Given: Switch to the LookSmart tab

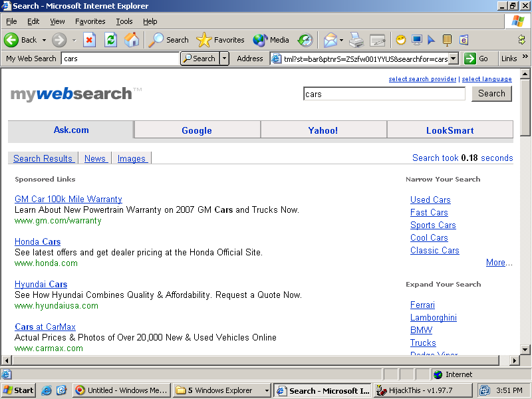Looking at the screenshot, I should tap(450, 130).
